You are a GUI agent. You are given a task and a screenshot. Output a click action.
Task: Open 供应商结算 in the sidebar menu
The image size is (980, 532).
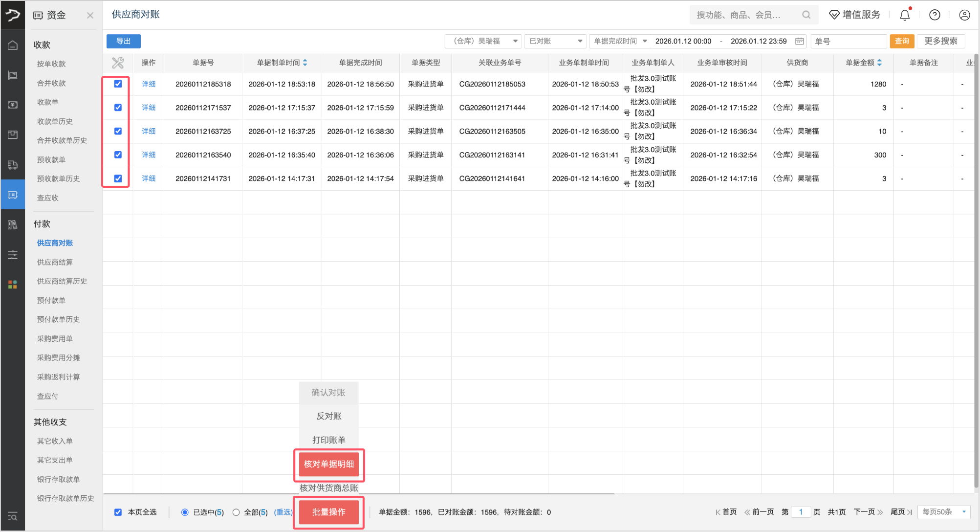coord(55,262)
